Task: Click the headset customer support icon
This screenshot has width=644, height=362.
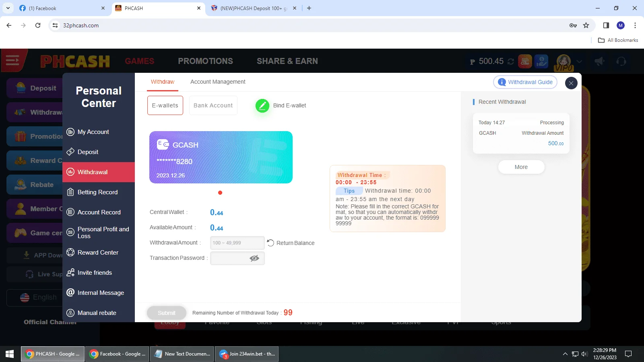Action: click(621, 61)
